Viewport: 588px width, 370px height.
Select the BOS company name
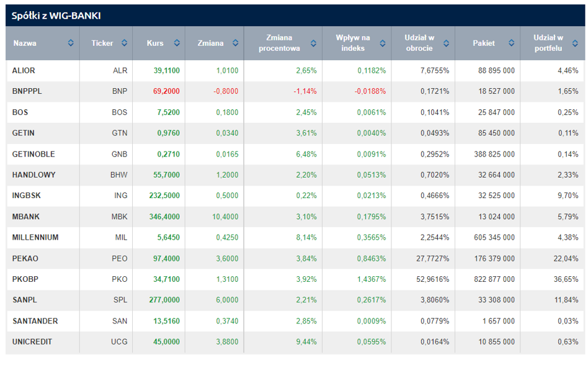click(20, 112)
